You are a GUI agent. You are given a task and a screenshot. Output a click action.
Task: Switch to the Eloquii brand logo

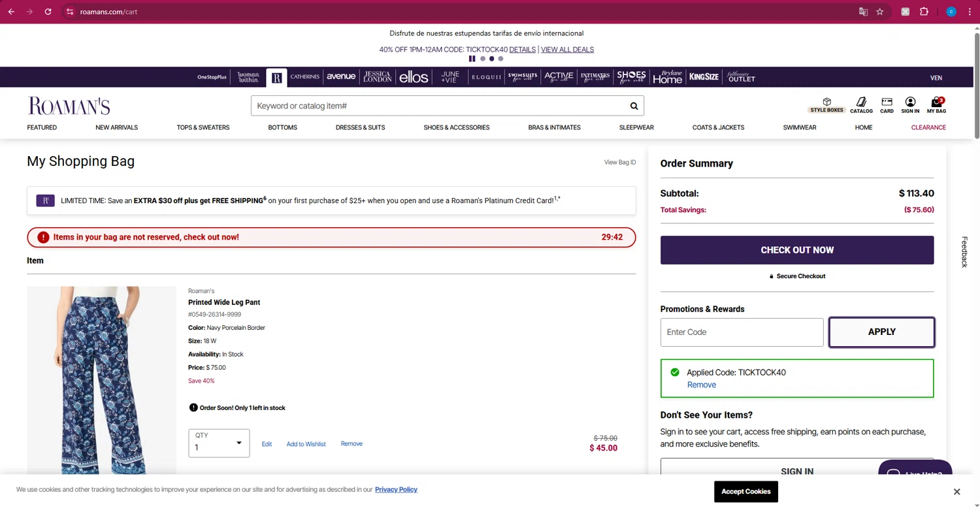(486, 77)
